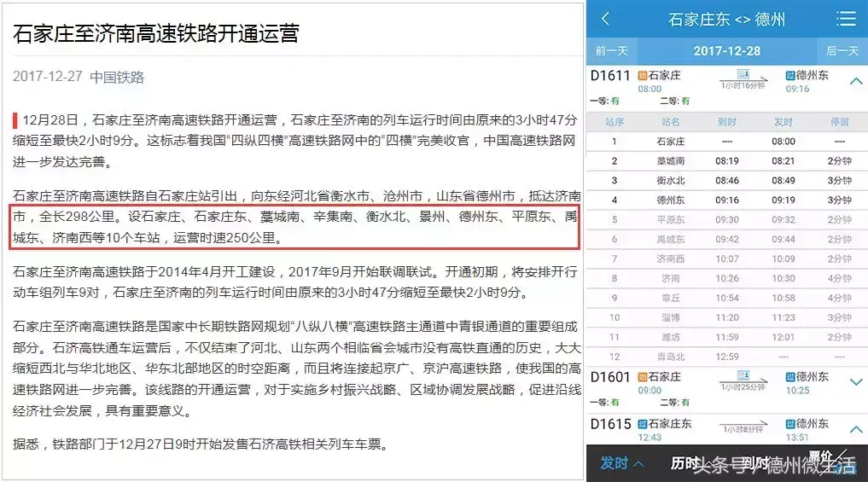
Task: Collapse the D1611 stop list chevron
Action: (856, 81)
